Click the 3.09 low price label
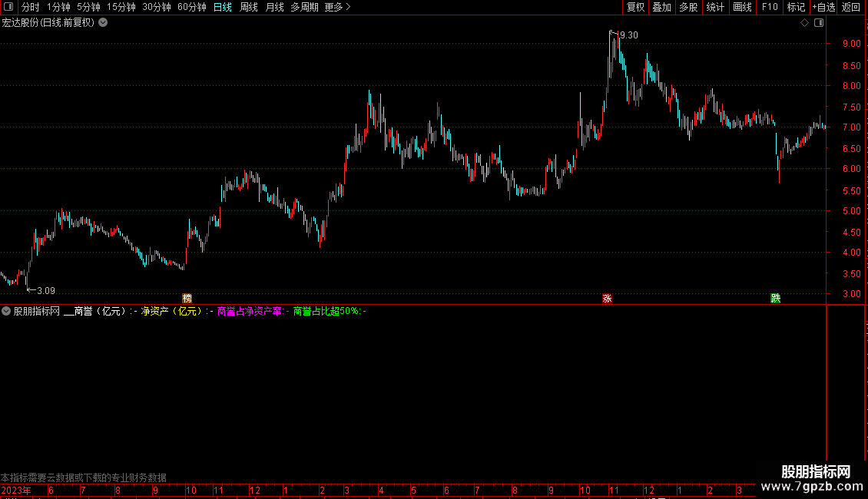The height and width of the screenshot is (499, 868). point(46,291)
